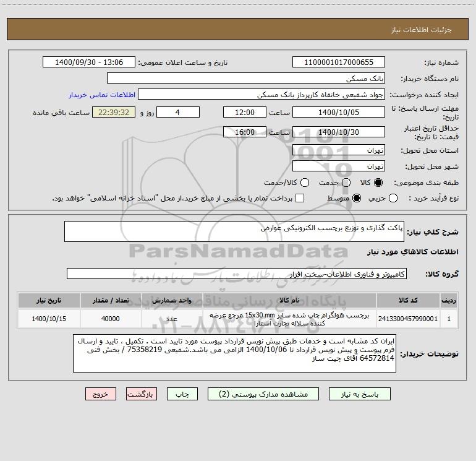Click the تاریخ نیاز column header
476x461 pixels.
(x=49, y=300)
